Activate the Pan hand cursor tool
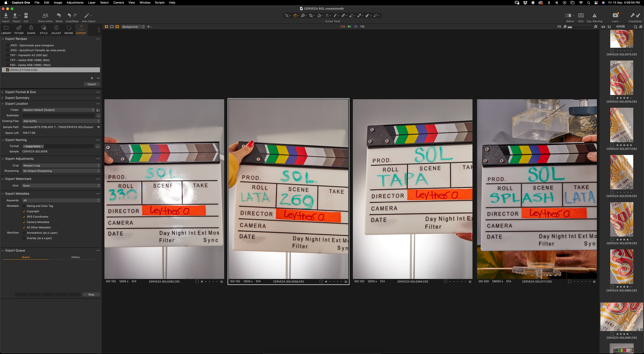Screen dimensions: 644x354 (295, 15)
